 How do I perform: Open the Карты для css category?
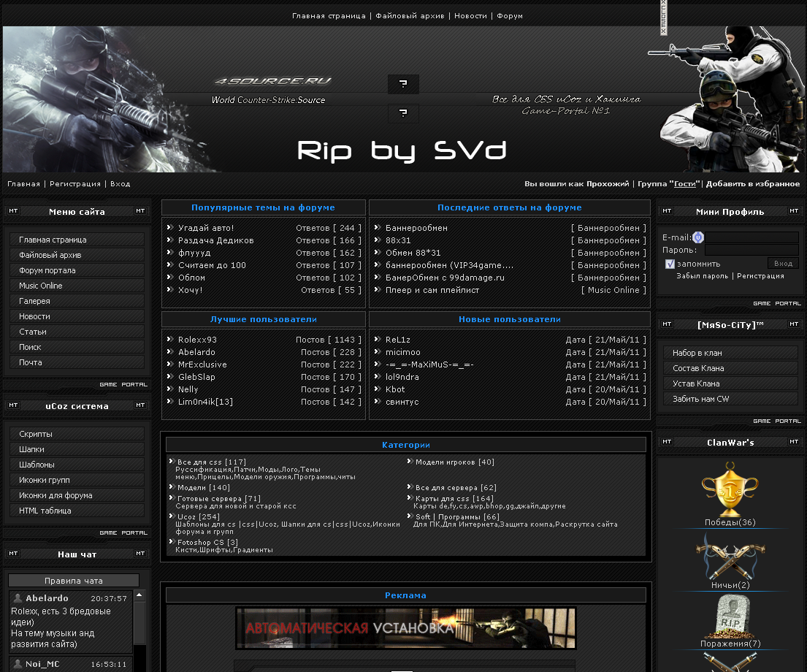(x=443, y=498)
